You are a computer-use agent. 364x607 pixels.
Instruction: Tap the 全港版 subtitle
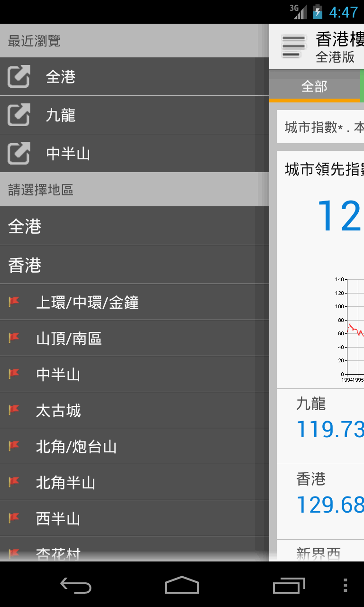coord(335,57)
